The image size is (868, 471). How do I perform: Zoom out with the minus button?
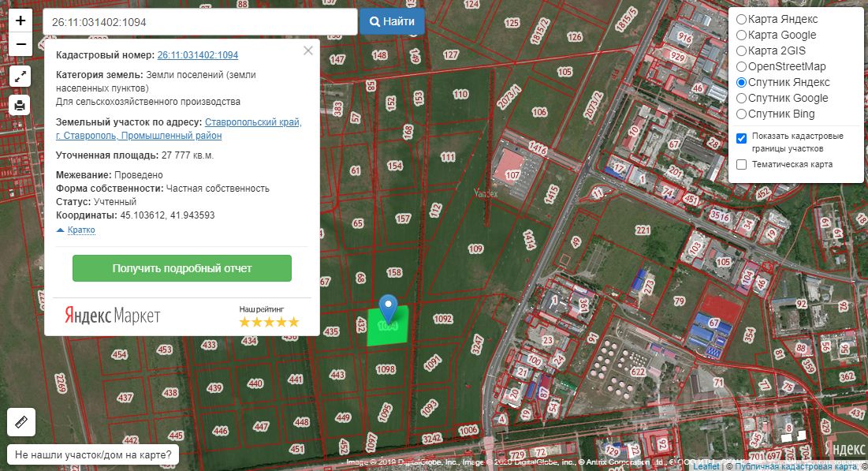20,44
